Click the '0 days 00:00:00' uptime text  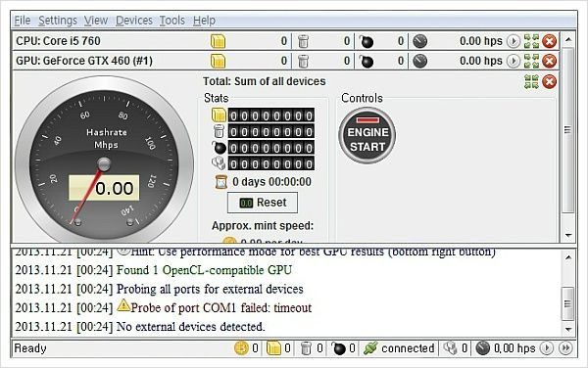pyautogui.click(x=271, y=182)
